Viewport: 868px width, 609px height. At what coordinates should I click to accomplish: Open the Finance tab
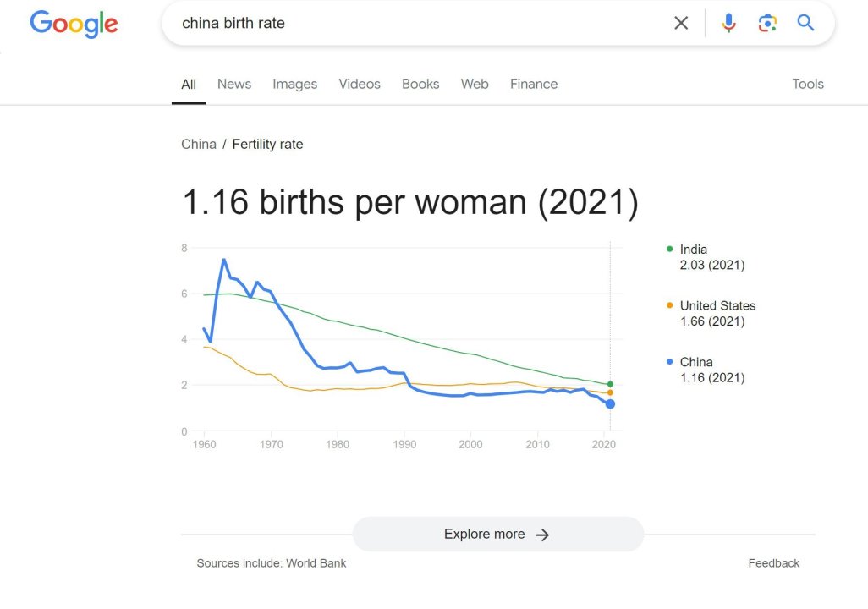click(534, 84)
